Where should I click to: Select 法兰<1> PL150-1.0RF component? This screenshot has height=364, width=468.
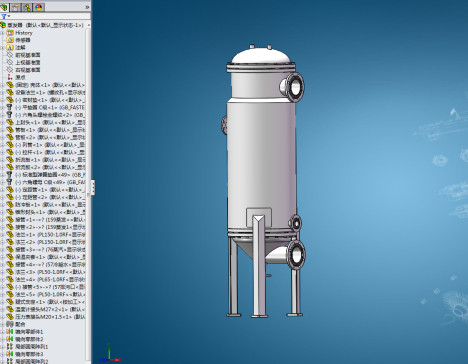50,235
